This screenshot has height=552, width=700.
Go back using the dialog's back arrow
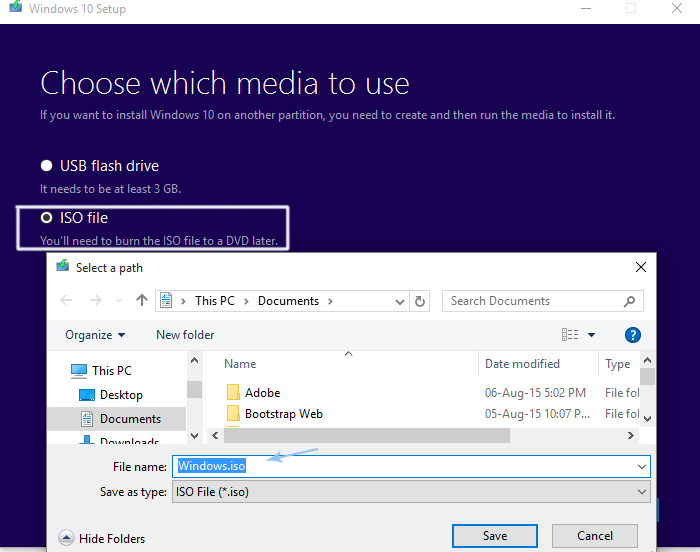coord(66,301)
